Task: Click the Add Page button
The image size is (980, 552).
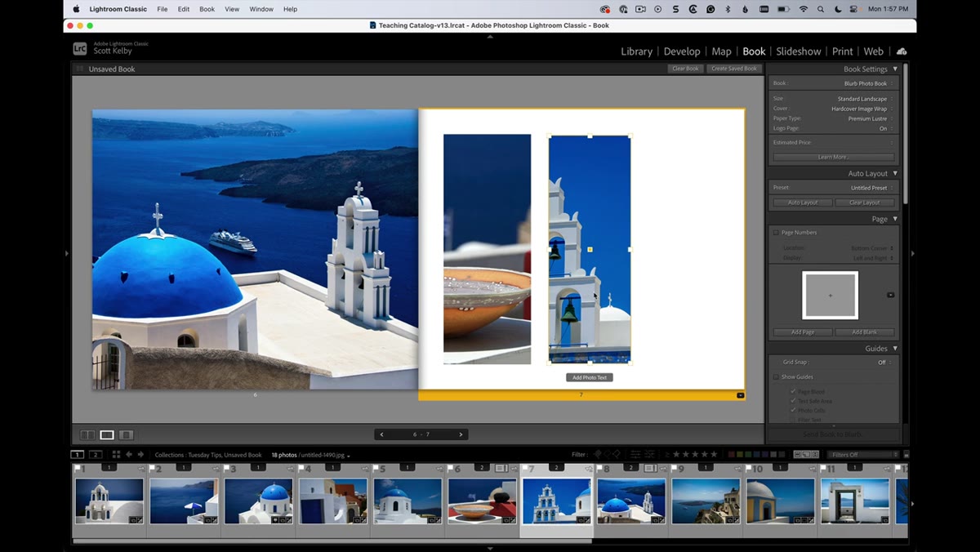Action: [803, 332]
